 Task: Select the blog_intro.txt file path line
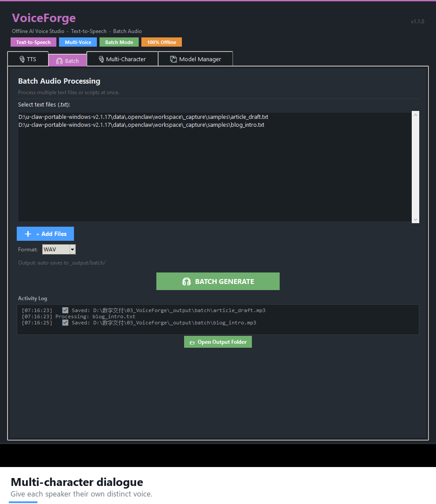click(x=141, y=125)
